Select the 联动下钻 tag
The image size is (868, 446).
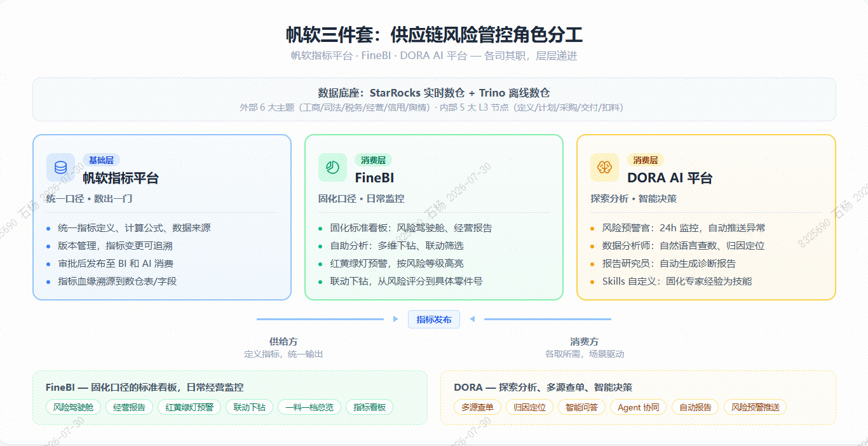pyautogui.click(x=250, y=407)
